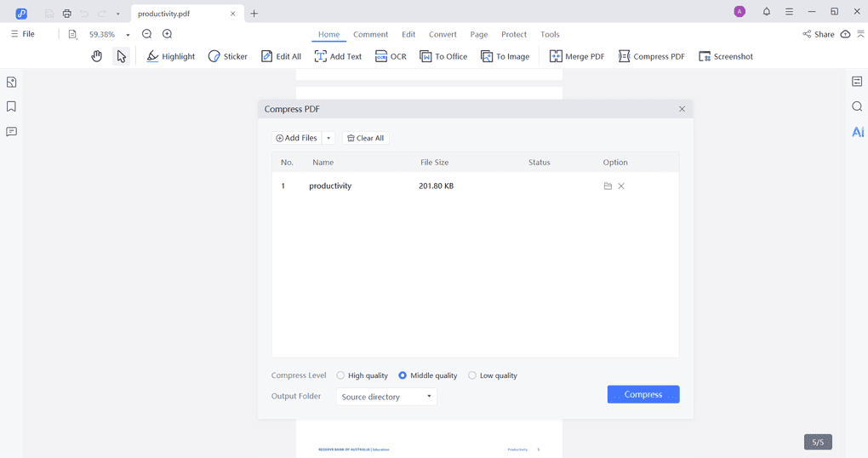Open the page thumbnails sidebar panel
868x458 pixels.
click(11, 82)
